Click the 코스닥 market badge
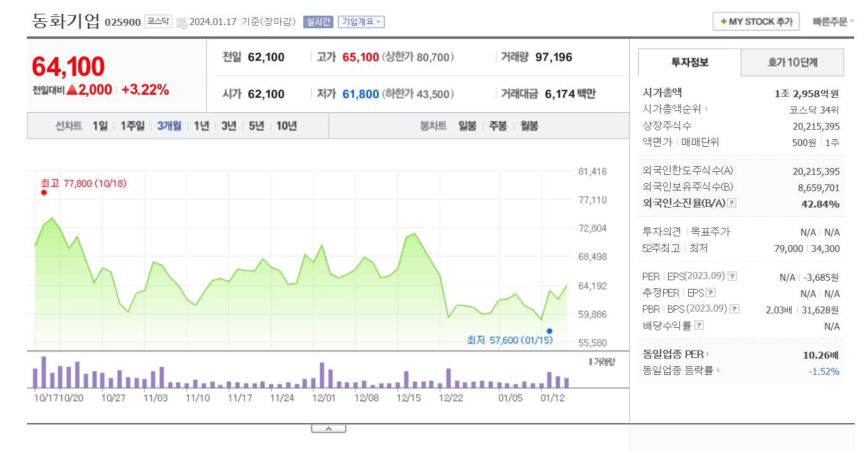 pyautogui.click(x=158, y=21)
